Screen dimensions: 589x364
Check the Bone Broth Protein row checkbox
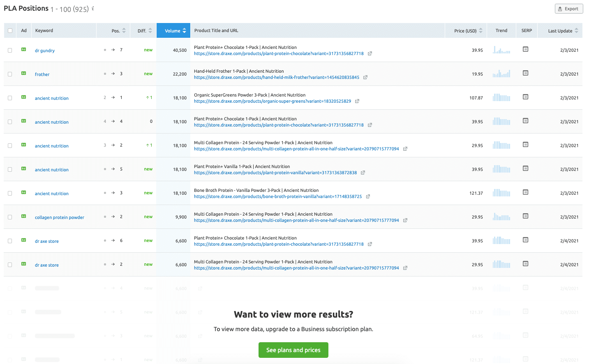pyautogui.click(x=10, y=193)
